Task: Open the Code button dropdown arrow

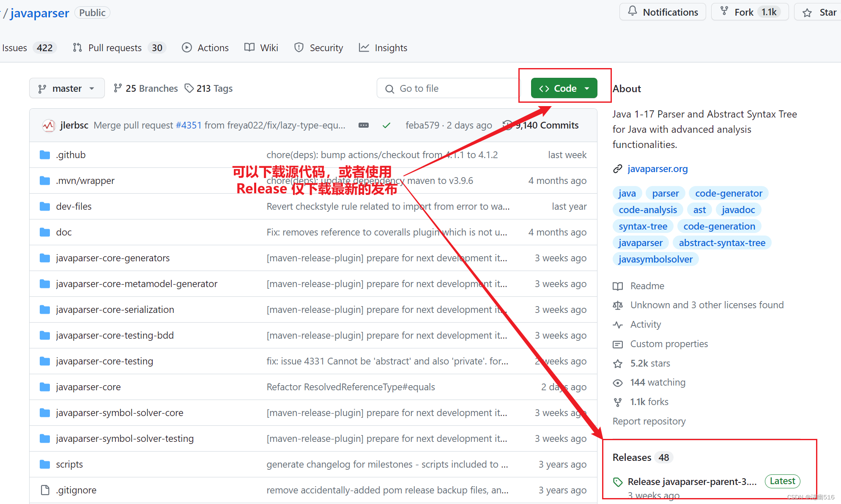Action: coord(587,88)
